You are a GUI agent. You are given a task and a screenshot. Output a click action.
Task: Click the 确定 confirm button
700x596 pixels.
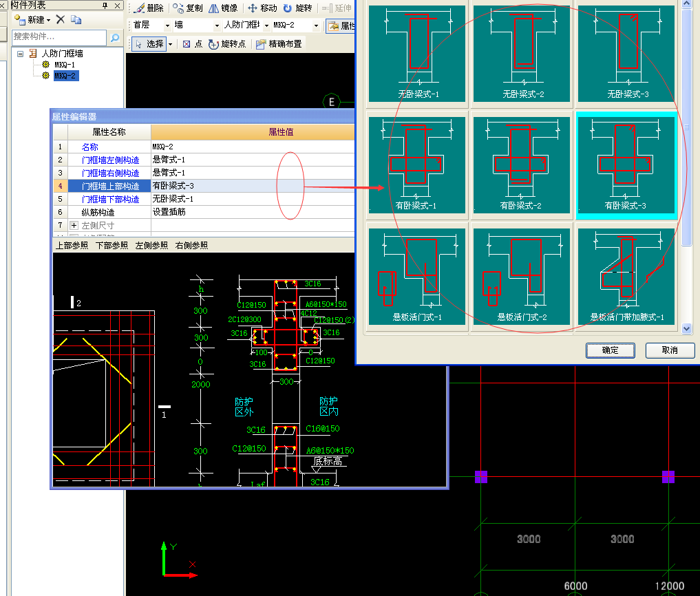(611, 350)
